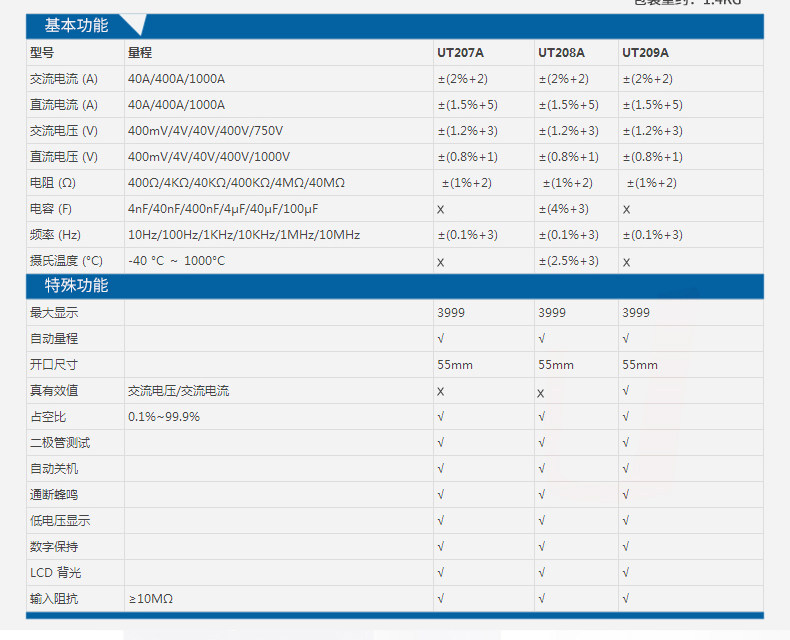Click UT209A DC current accuracy ±(1.5%+5)

653,105
